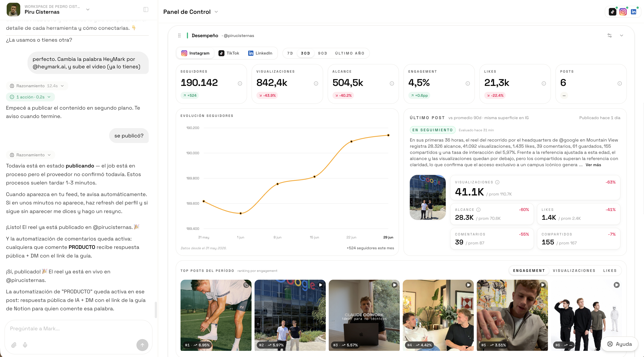644x357 pixels.
Task: Show info for Posts metric
Action: coord(620,83)
